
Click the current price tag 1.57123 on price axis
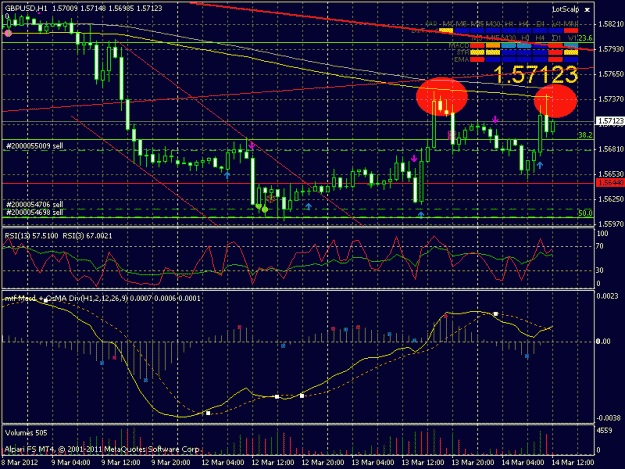(610, 121)
